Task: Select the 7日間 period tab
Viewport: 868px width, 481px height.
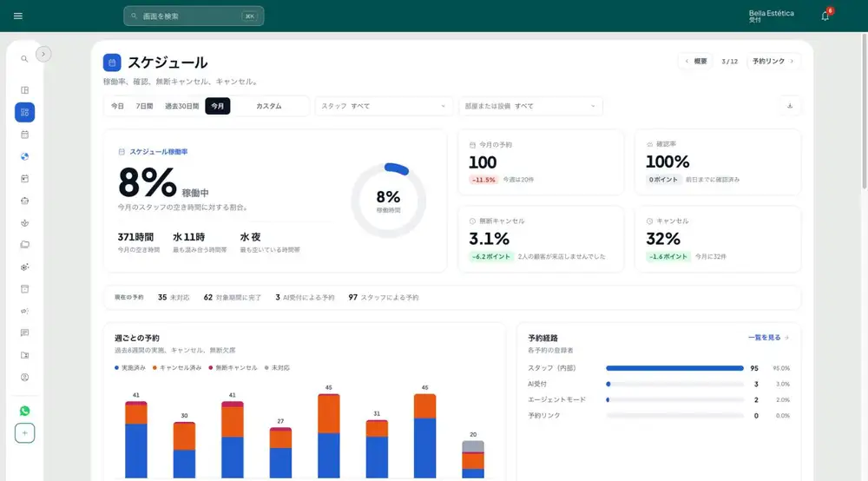Action: (x=144, y=106)
